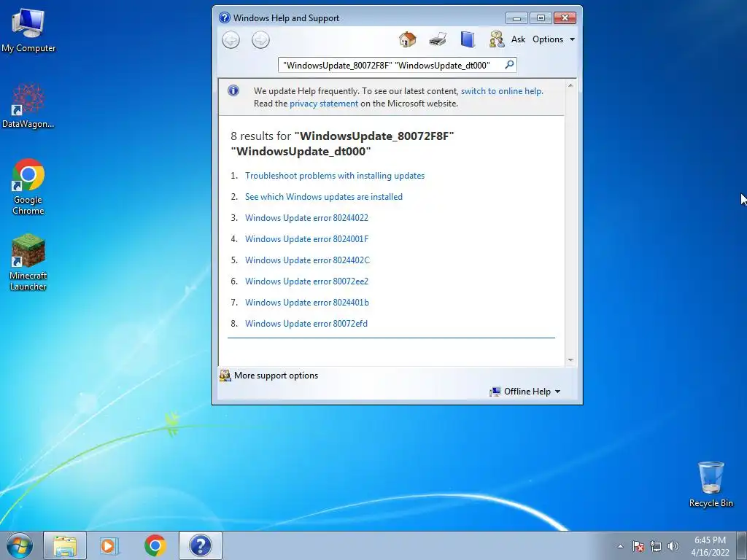The height and width of the screenshot is (560, 747).
Task: Open Help and Support home page
Action: click(x=407, y=39)
